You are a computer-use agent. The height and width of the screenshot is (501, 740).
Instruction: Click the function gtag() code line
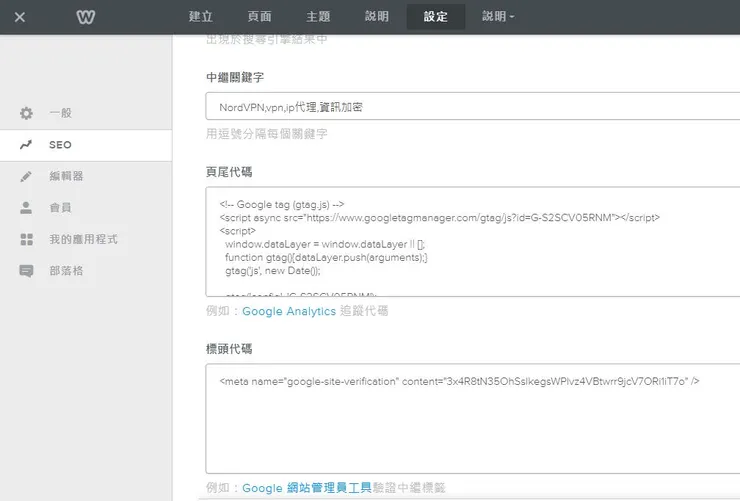click(x=326, y=258)
